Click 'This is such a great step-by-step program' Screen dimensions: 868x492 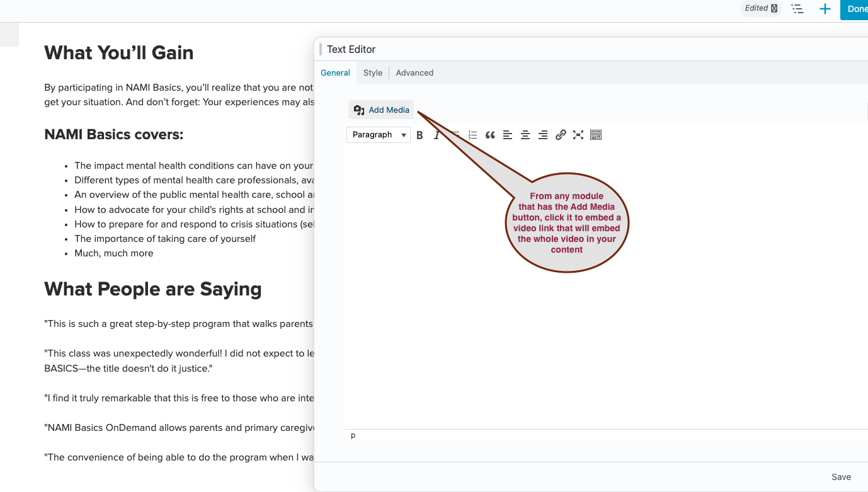pyautogui.click(x=179, y=324)
